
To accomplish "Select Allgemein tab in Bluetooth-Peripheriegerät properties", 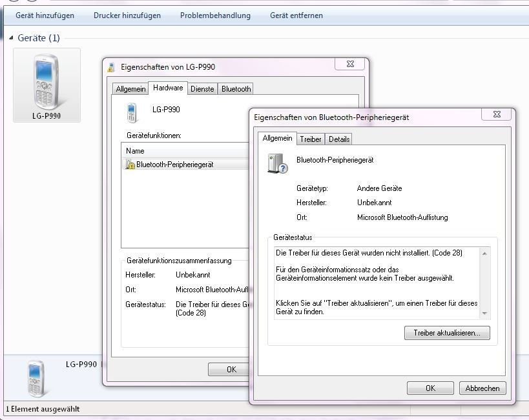I will [x=277, y=138].
